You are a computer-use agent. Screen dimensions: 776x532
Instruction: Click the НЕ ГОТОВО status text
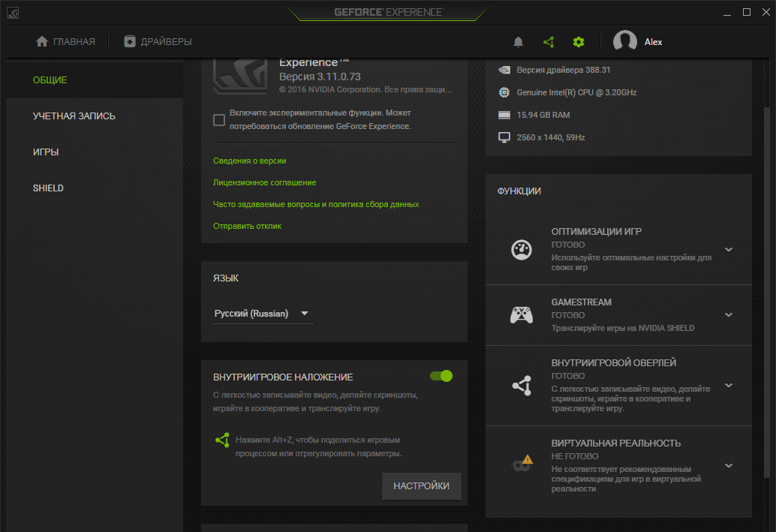coord(575,456)
